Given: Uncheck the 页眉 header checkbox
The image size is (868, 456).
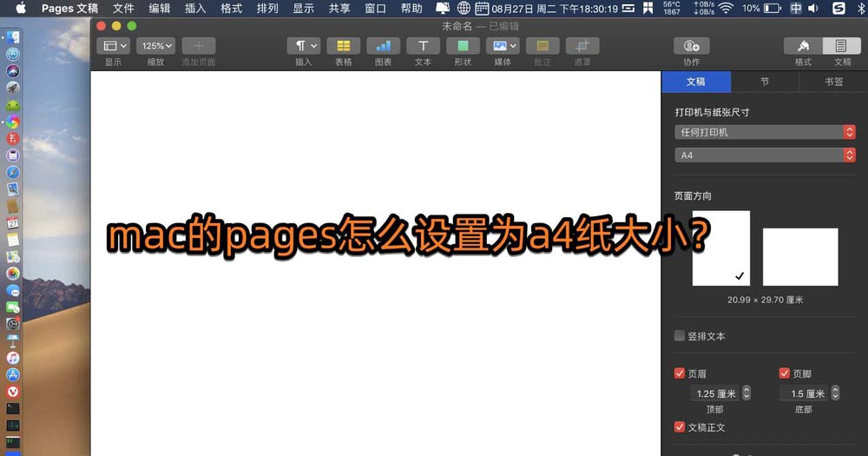Looking at the screenshot, I should tap(680, 373).
